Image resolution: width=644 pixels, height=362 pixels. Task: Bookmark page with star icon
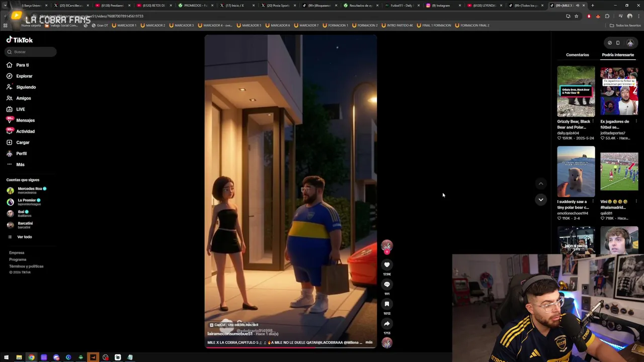[x=577, y=16]
